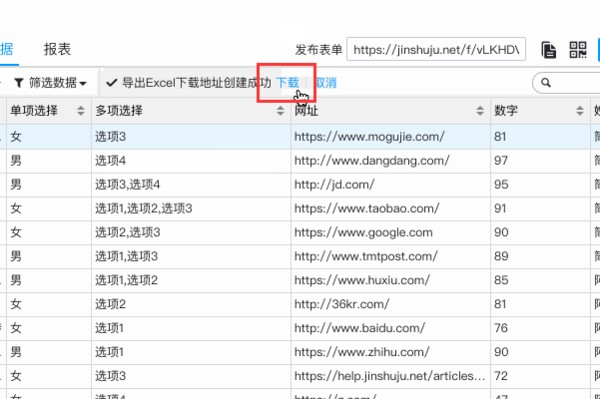Click the 选项2,选项3 cell
This screenshot has height=399, width=600.
191,232
